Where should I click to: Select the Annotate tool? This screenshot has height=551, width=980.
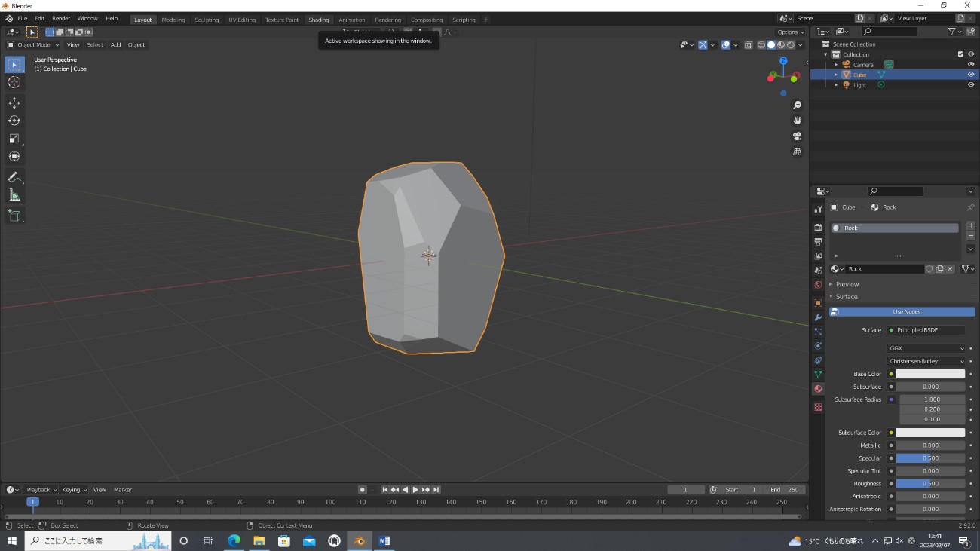tap(14, 177)
